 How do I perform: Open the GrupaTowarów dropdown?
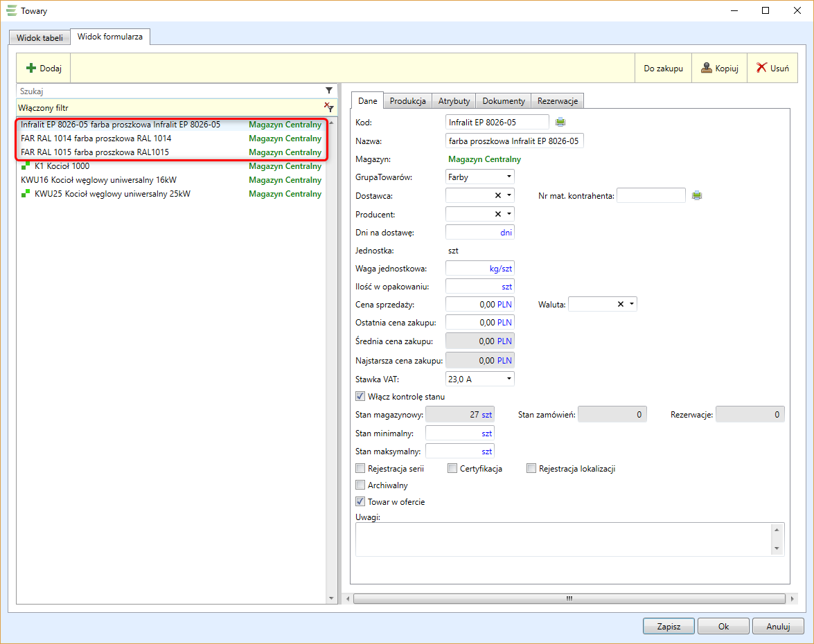(x=509, y=177)
